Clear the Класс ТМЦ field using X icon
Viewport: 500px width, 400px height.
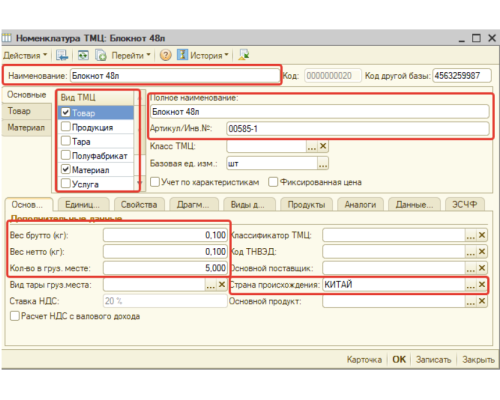pyautogui.click(x=323, y=146)
